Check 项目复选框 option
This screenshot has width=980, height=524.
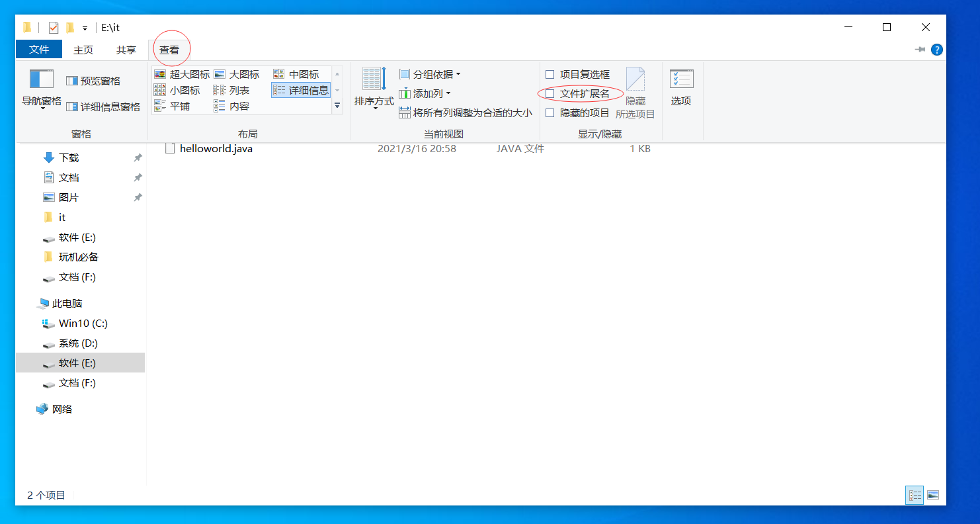pos(551,74)
